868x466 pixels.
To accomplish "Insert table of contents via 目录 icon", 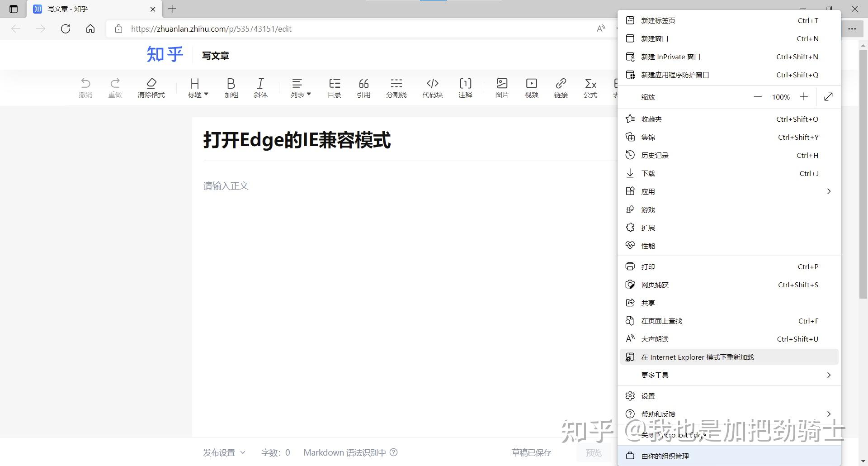I will (x=335, y=88).
